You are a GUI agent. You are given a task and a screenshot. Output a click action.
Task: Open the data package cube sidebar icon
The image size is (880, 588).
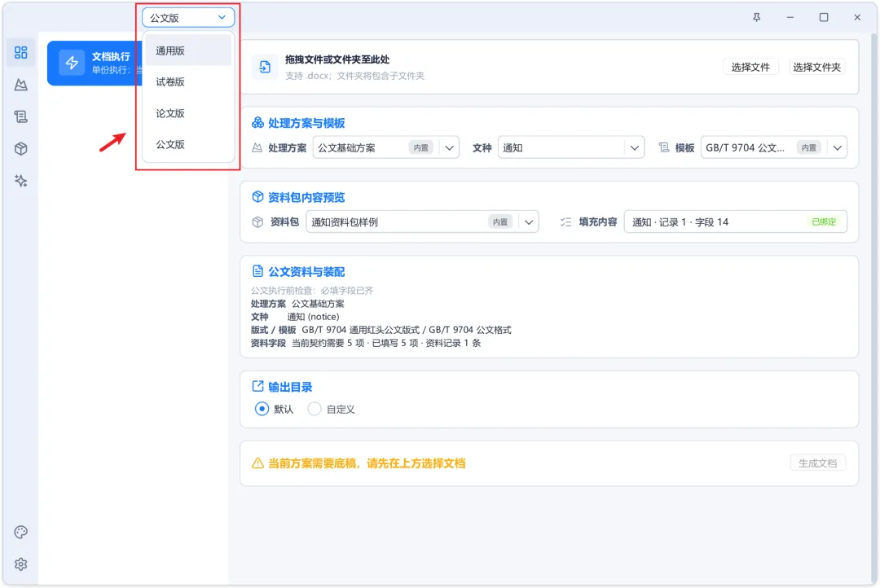pyautogui.click(x=20, y=149)
